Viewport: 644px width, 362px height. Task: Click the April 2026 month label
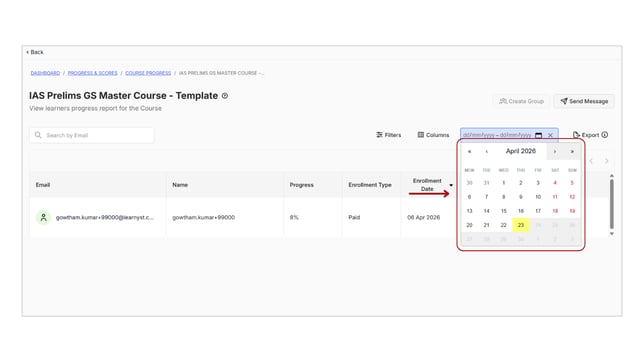tap(521, 151)
